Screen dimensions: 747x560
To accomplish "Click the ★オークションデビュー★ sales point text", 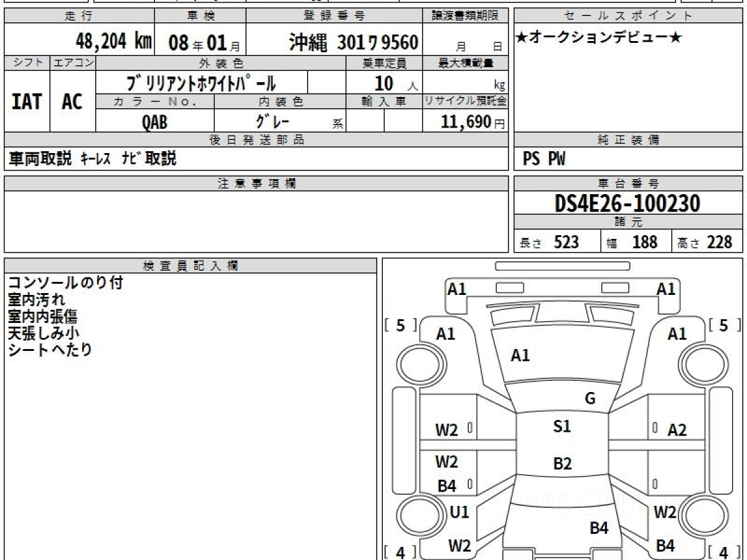I will click(599, 38).
